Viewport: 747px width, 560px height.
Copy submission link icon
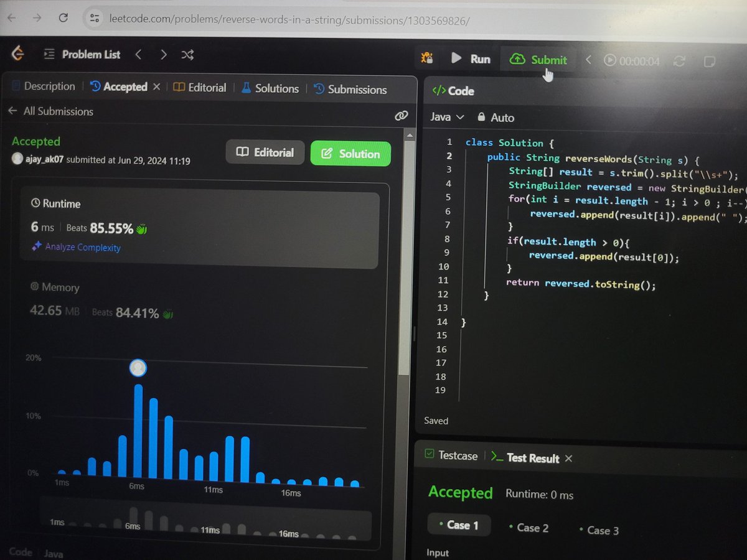coord(402,115)
